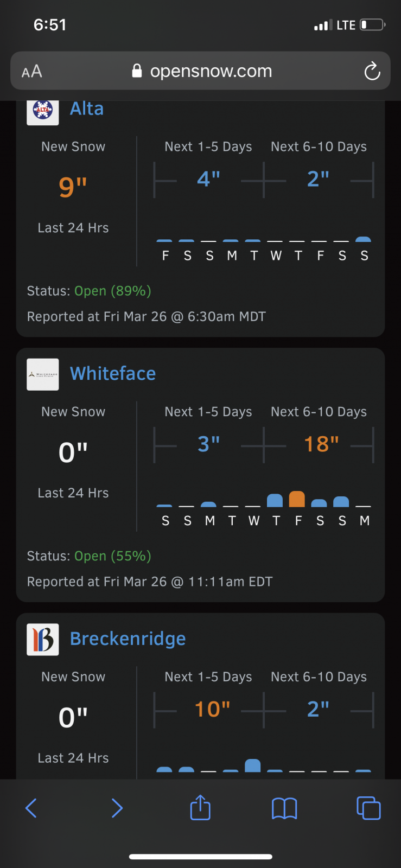Reload the opensnow.com page
This screenshot has width=401, height=868.
coord(372,71)
